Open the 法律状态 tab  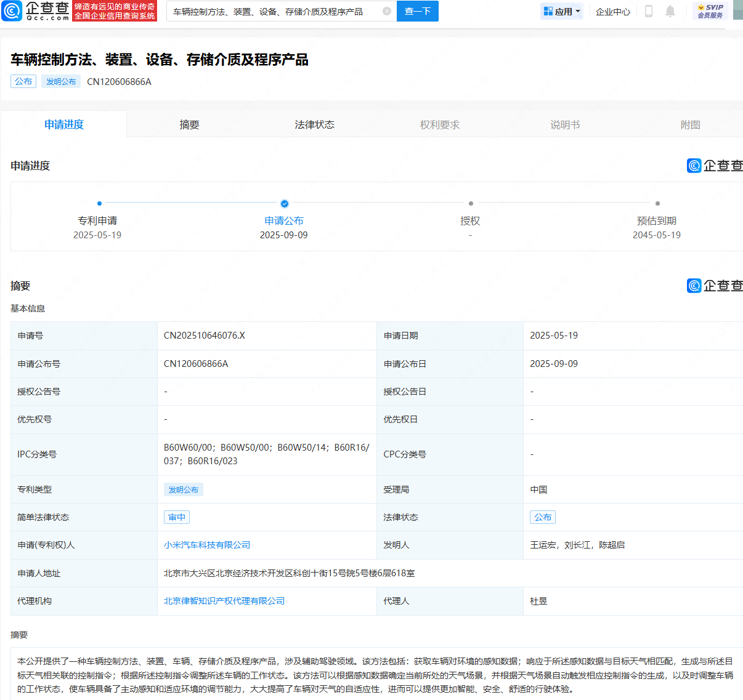pos(314,124)
